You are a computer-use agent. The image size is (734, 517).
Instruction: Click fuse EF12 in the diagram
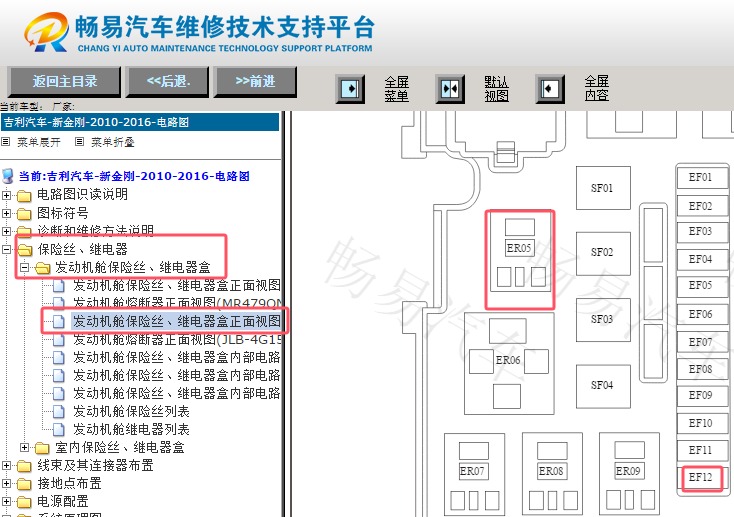(702, 478)
